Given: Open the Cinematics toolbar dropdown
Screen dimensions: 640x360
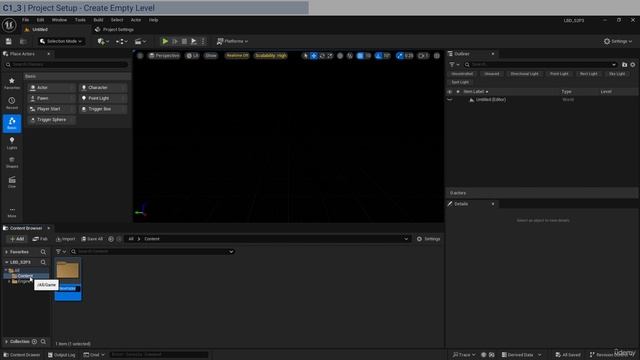Looking at the screenshot, I should click(x=140, y=41).
